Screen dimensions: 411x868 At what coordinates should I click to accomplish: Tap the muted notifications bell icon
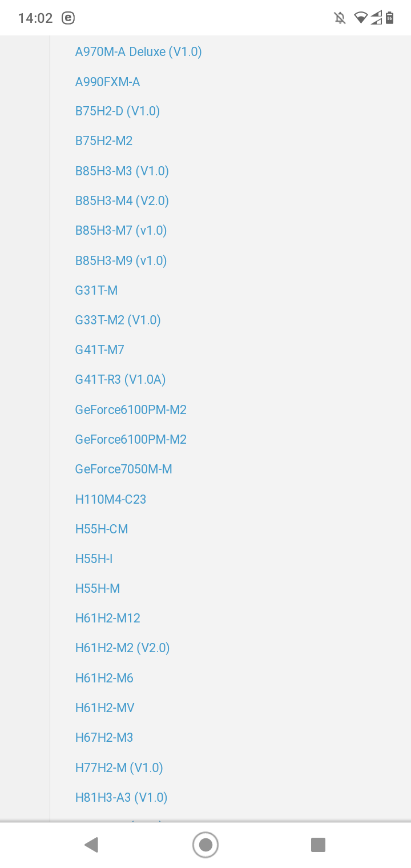[340, 18]
